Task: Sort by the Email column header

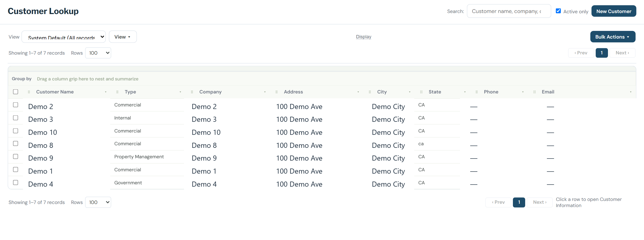Action: [x=548, y=92]
